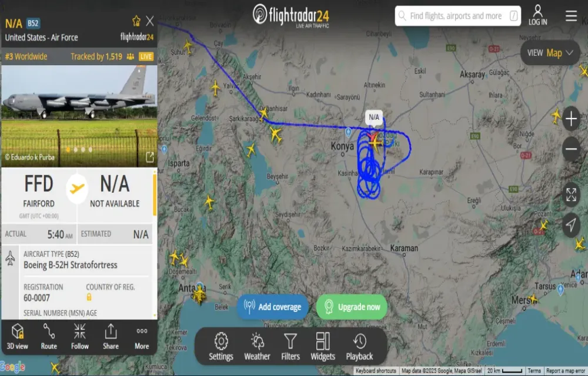The width and height of the screenshot is (588, 376).
Task: Follow the B-52 aircraft on the map
Action: [x=80, y=336]
